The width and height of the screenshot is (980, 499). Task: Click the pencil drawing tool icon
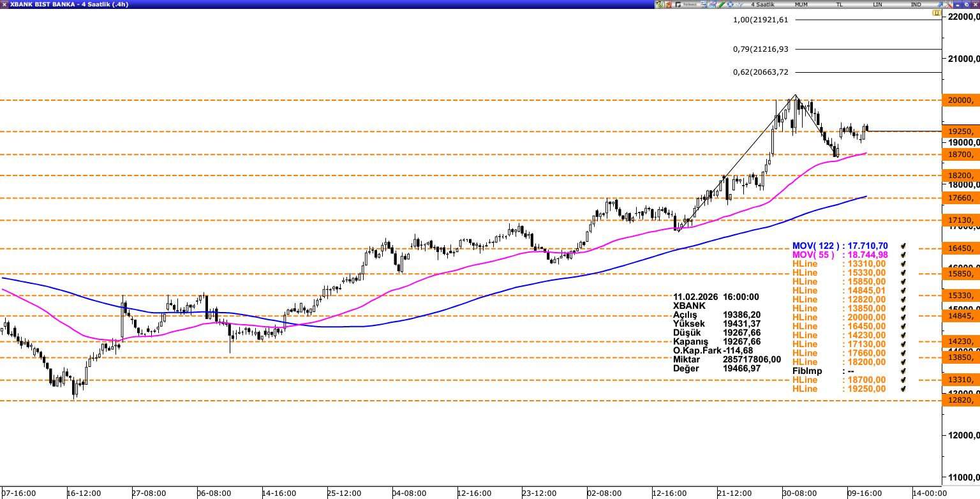pos(721,4)
